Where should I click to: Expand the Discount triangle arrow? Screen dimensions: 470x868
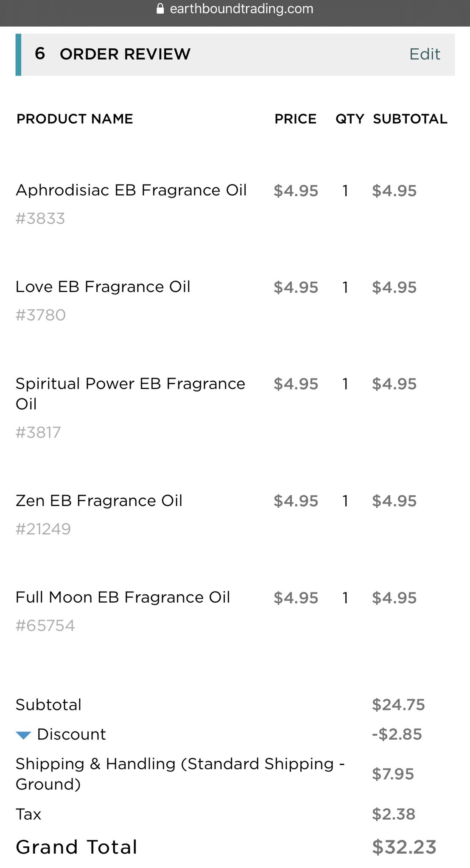point(23,735)
